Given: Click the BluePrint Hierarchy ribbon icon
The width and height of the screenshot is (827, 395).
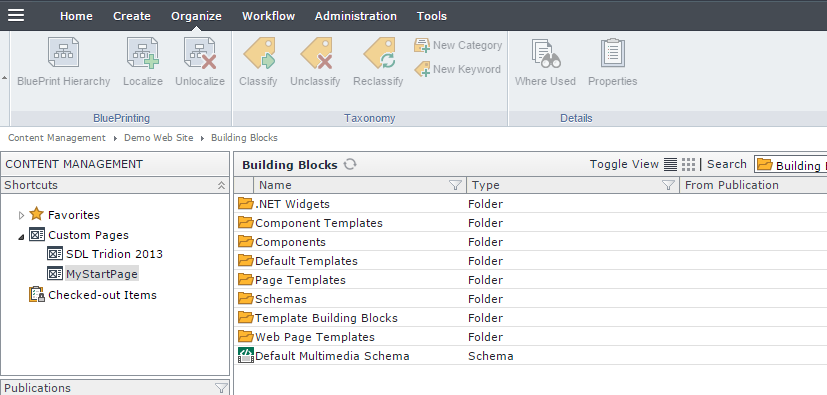Looking at the screenshot, I should click(x=63, y=52).
